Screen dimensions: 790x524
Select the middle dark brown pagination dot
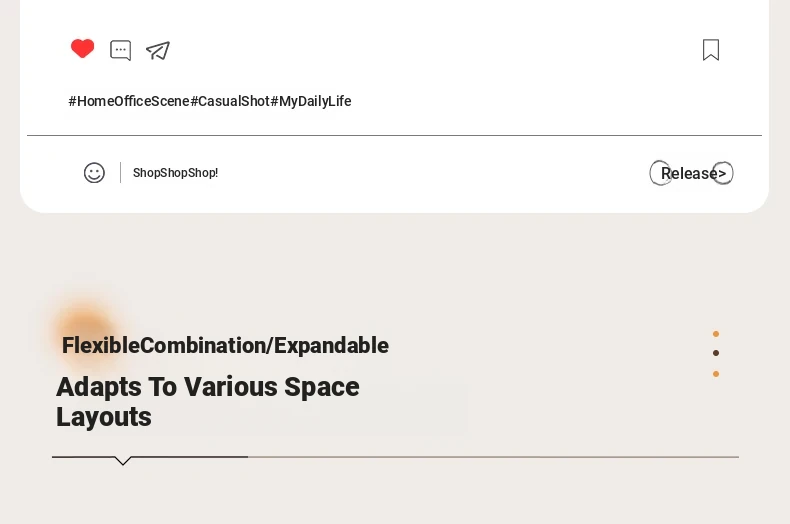pos(716,353)
